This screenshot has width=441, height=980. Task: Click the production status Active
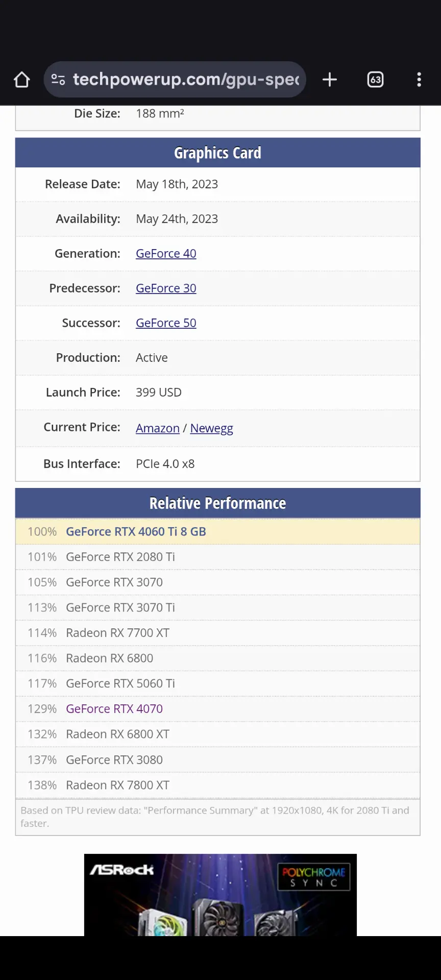click(152, 358)
